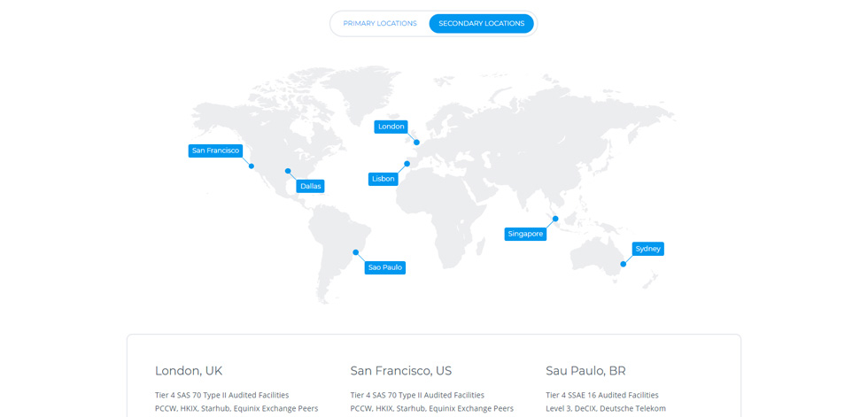This screenshot has height=417, width=868.
Task: Click the London location dot marker
Action: coord(417,143)
